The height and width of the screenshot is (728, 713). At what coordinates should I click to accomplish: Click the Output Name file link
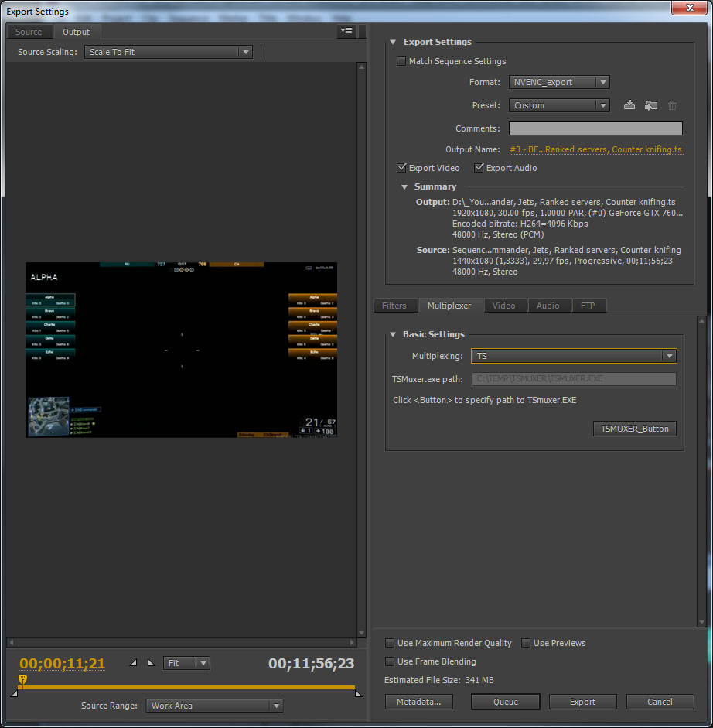click(595, 149)
